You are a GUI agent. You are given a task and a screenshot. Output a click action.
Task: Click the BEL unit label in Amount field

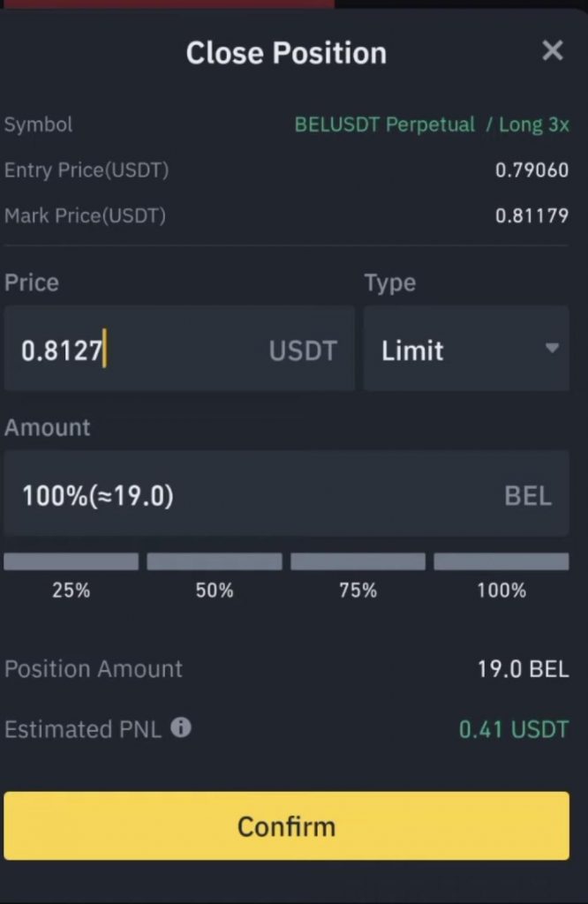528,494
